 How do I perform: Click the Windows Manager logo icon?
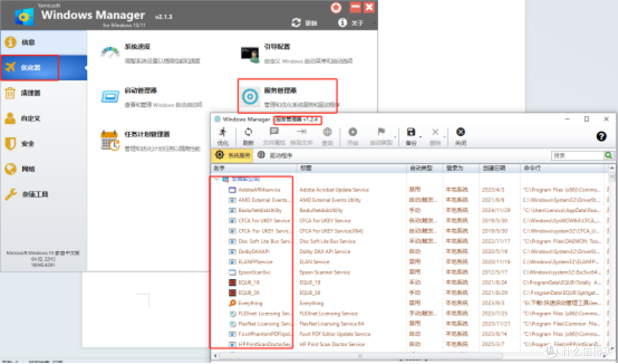coord(24,17)
